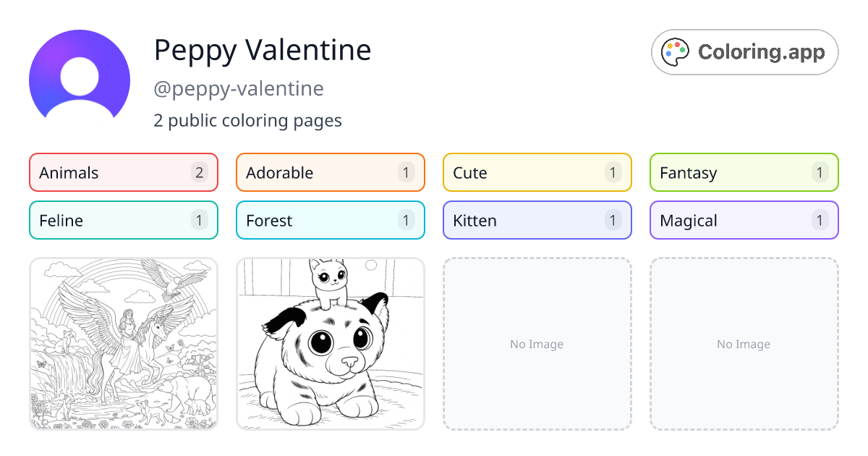Screen dimensions: 868x456
Task: Click the Coloring.app palette logo icon
Action: click(x=676, y=51)
